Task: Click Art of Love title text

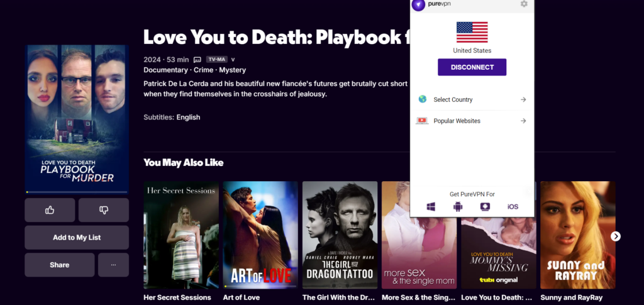Action: pyautogui.click(x=241, y=297)
